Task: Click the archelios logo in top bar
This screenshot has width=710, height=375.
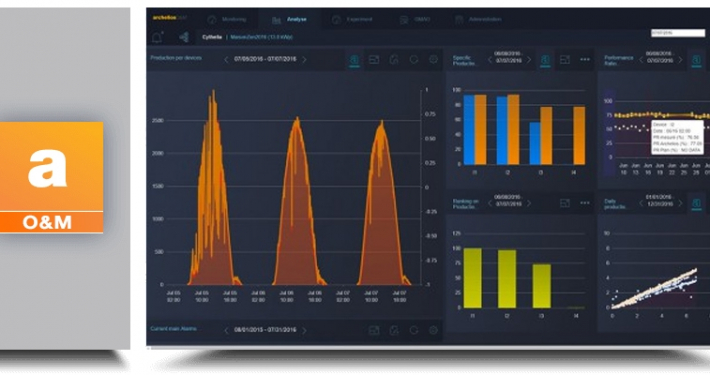Action: [168, 18]
